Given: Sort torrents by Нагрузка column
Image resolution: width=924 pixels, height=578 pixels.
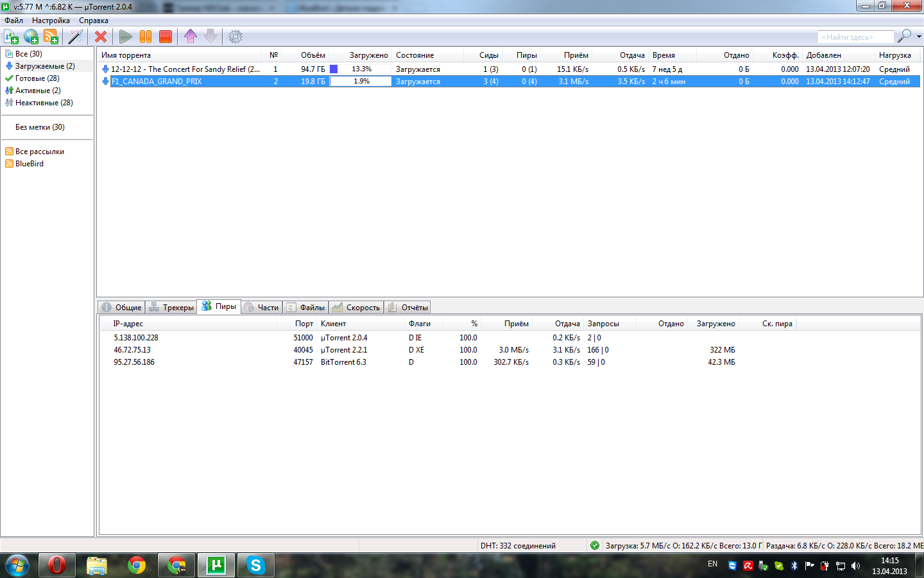Looking at the screenshot, I should [x=897, y=55].
